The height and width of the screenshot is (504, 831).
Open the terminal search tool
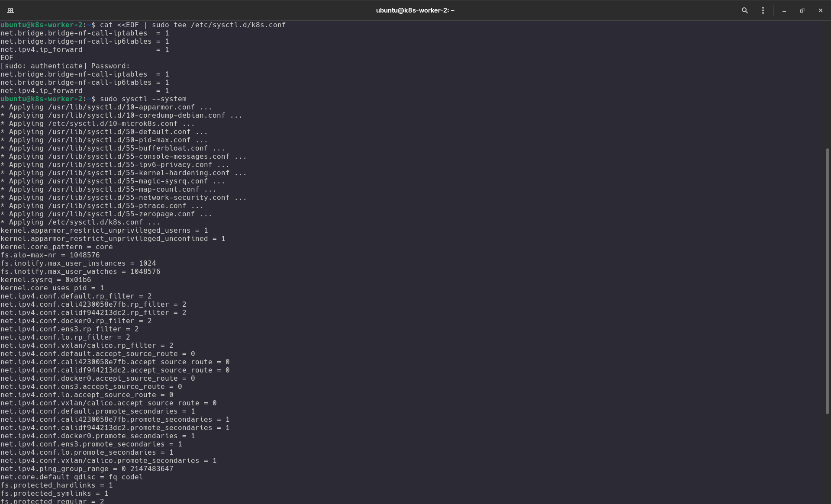click(745, 10)
